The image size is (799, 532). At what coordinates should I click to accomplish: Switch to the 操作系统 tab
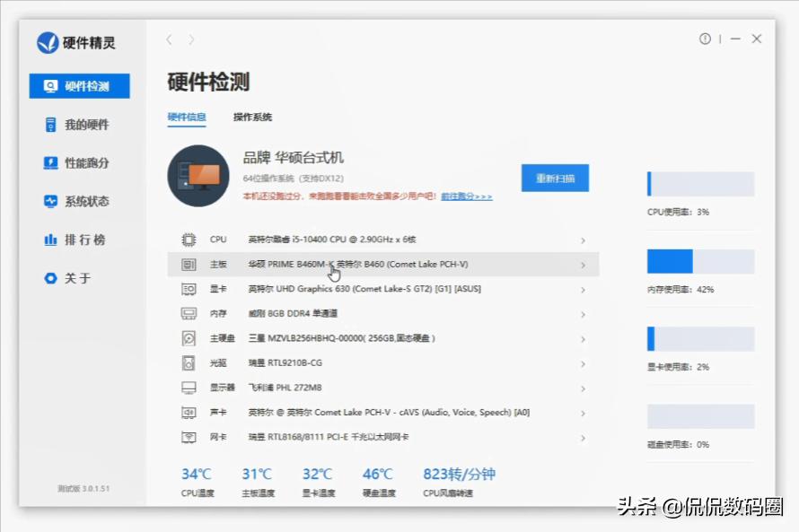[x=255, y=118]
